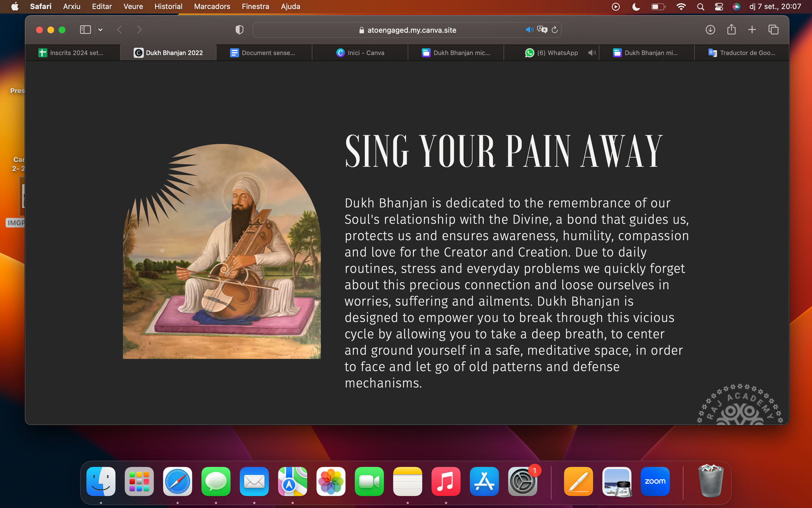This screenshot has height=508, width=812.
Task: Go forward with the forward arrow
Action: tap(140, 30)
